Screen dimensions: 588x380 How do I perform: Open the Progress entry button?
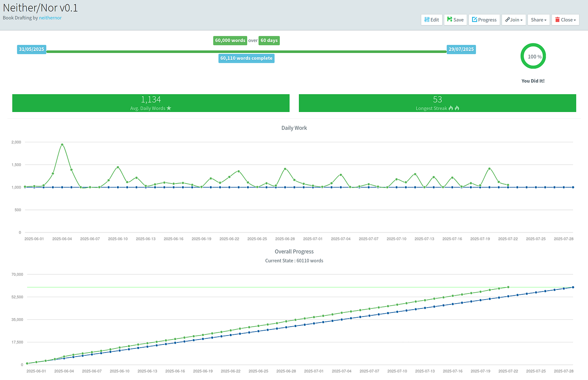pos(484,20)
